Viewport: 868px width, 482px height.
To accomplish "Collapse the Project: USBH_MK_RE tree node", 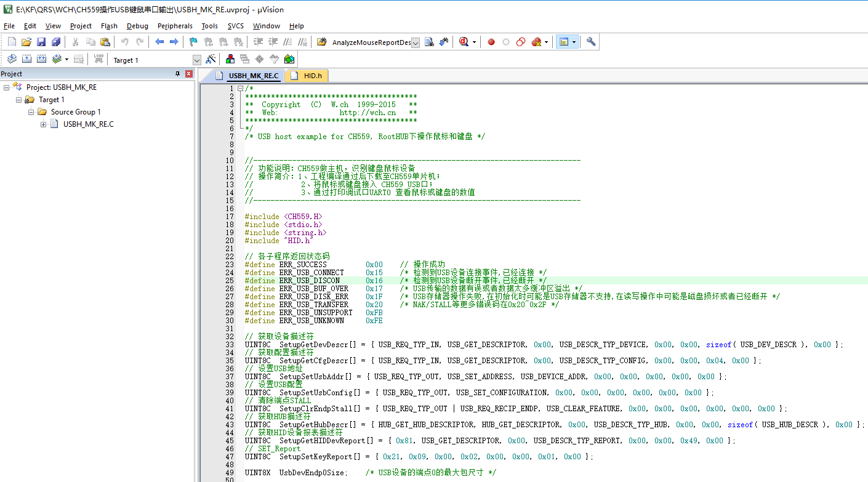I will 6,87.
